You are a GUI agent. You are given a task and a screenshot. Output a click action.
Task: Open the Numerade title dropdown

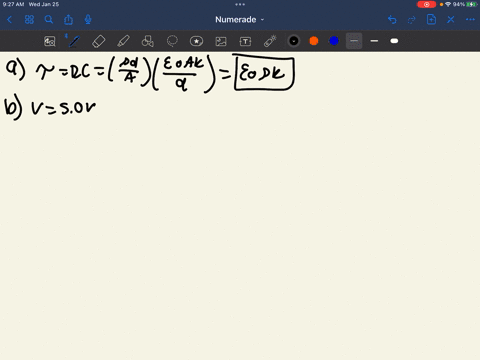click(x=239, y=20)
